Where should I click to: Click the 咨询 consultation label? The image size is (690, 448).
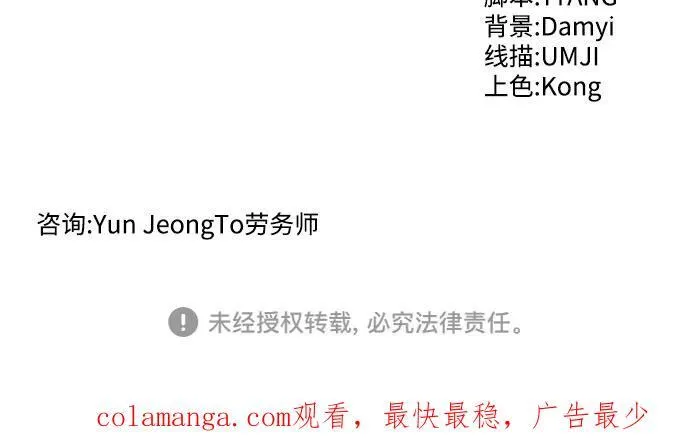pos(62,224)
